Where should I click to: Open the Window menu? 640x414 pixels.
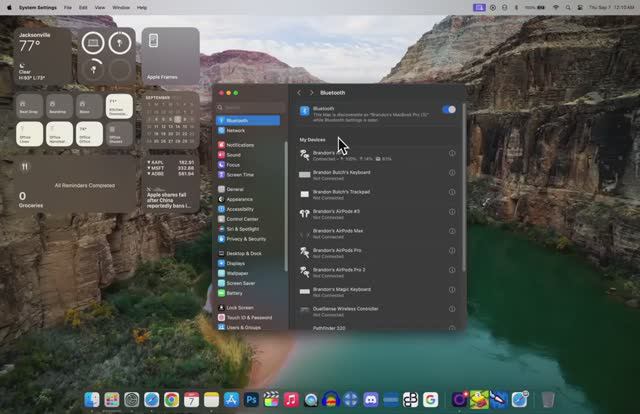(121, 7)
